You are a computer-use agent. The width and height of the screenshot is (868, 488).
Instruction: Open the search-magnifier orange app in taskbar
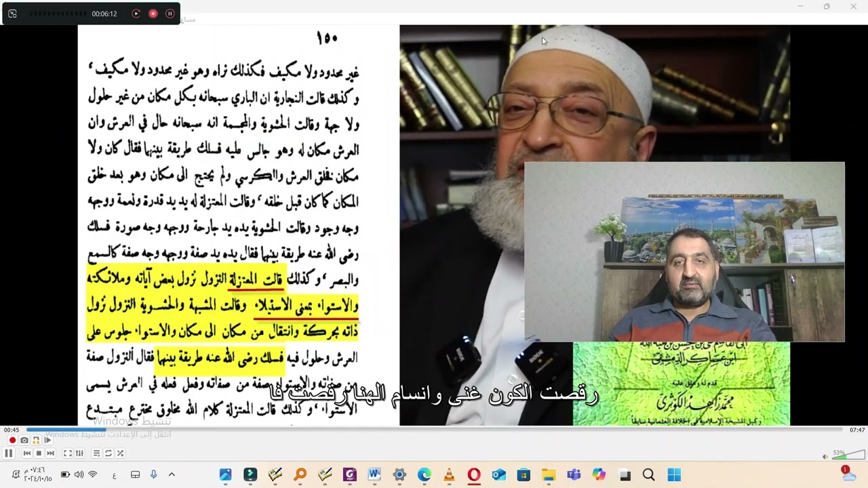300,475
